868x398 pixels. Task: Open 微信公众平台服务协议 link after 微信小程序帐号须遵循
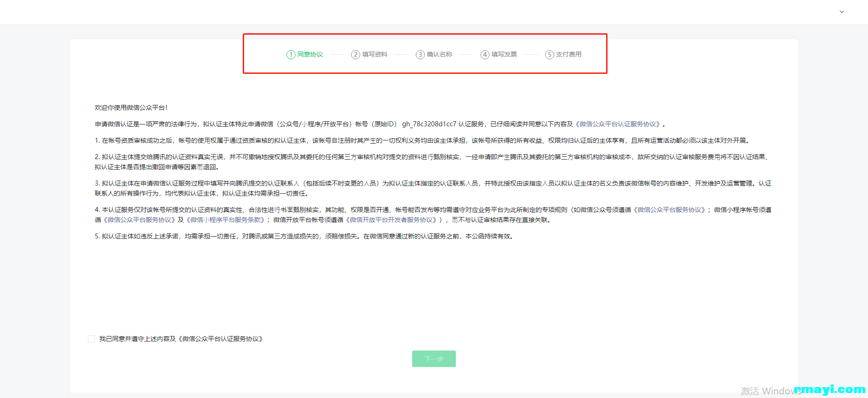(139, 220)
